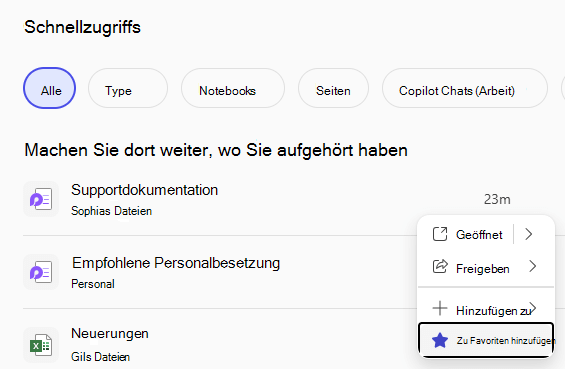Click the Neuerungen Excel file icon
565x369 pixels.
(41, 345)
